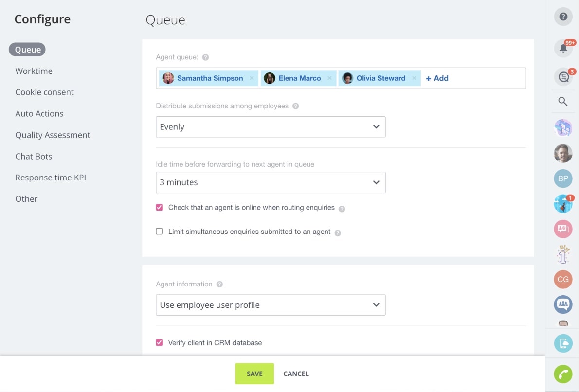The image size is (579, 392).
Task: Enable 'Limit simultaneous enquiries' checkbox
Action: [159, 232]
